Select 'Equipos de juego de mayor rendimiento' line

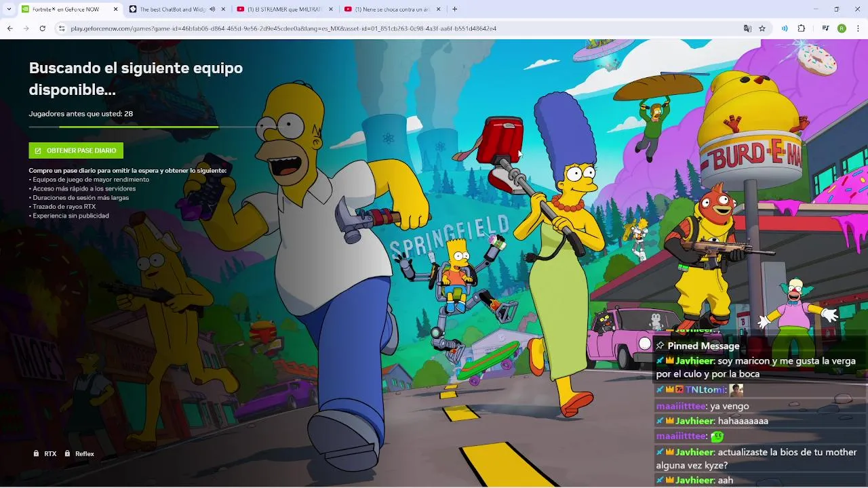(x=89, y=180)
